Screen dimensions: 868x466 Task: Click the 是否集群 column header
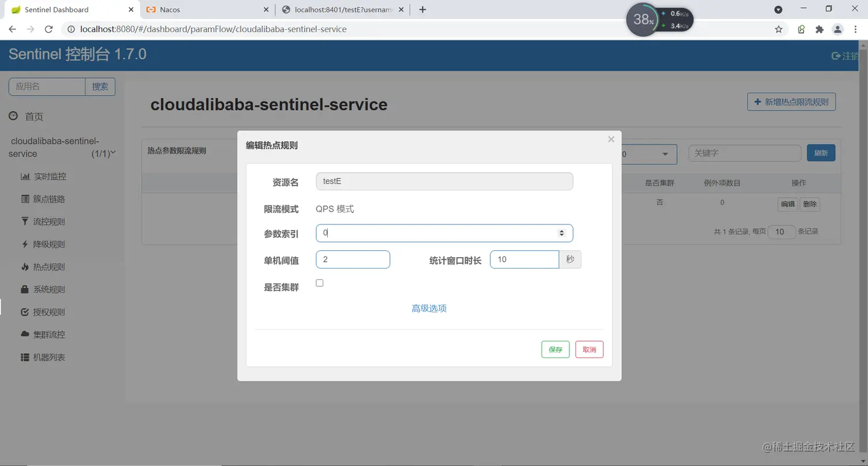tap(659, 183)
